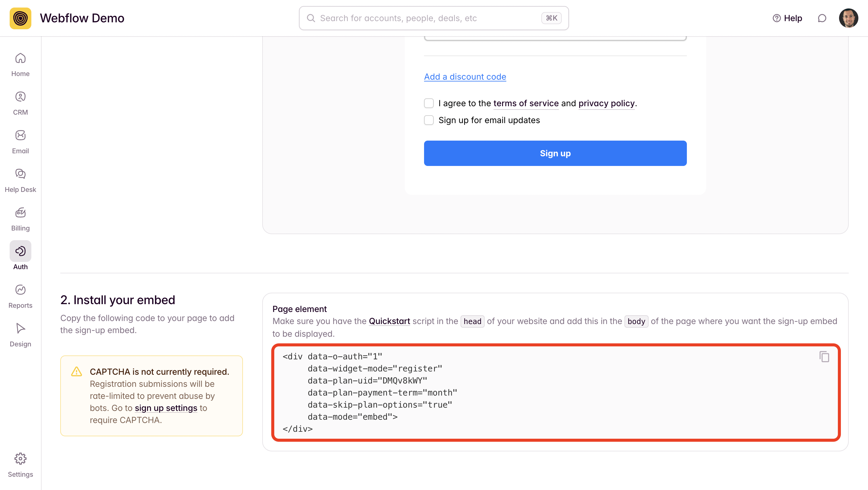Image resolution: width=868 pixels, height=490 pixels.
Task: Open the Help menu in the header
Action: click(x=787, y=18)
